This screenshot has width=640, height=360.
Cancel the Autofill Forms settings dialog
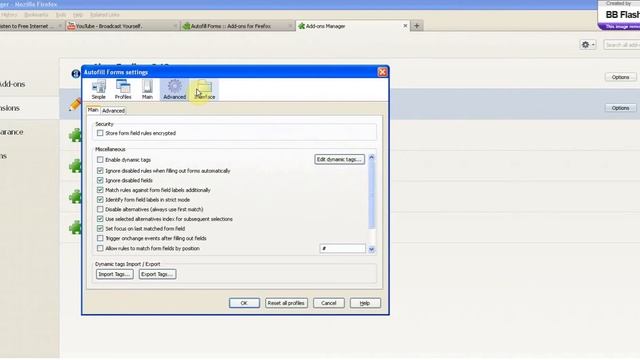pyautogui.click(x=329, y=303)
